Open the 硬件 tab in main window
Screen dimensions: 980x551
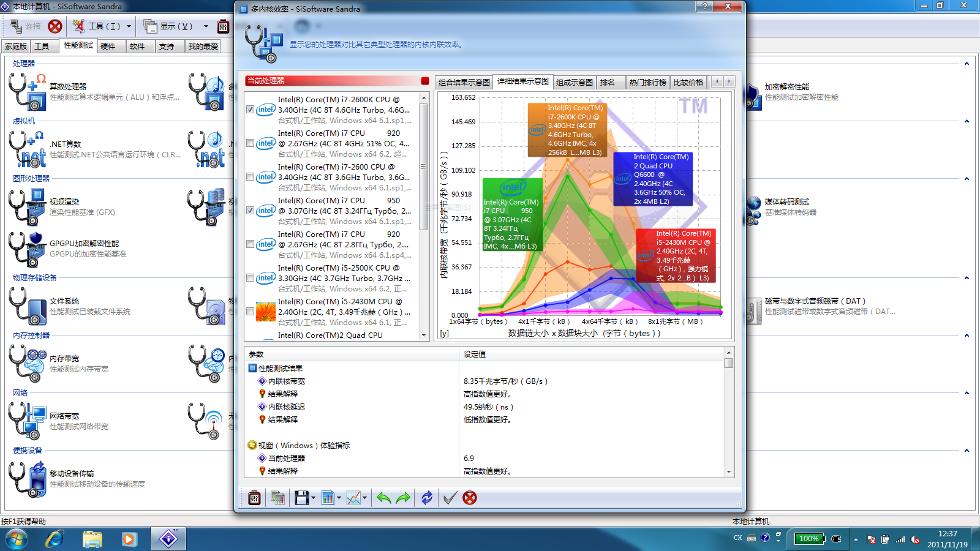click(x=110, y=46)
